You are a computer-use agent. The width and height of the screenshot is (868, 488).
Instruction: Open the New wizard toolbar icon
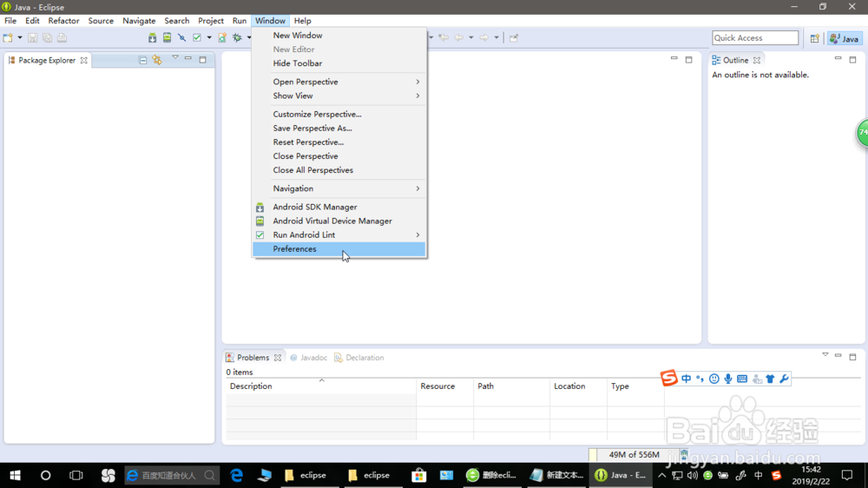[x=8, y=37]
